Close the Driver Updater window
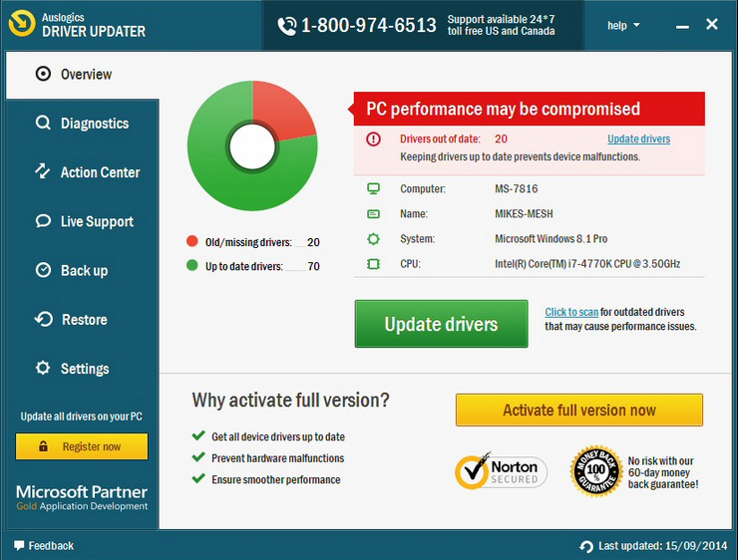The image size is (738, 560). (712, 24)
